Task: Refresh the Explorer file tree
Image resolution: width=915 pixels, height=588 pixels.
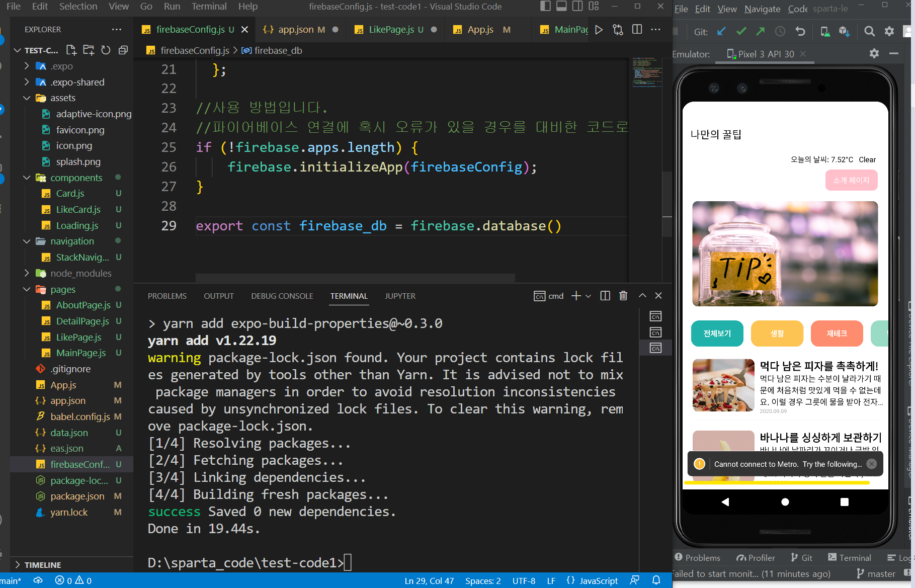Action: click(x=106, y=50)
